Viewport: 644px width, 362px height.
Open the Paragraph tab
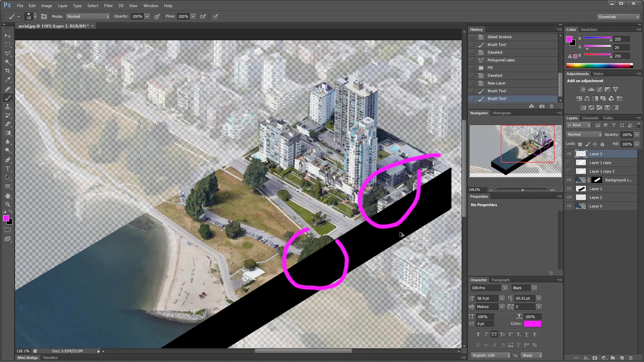pyautogui.click(x=500, y=280)
